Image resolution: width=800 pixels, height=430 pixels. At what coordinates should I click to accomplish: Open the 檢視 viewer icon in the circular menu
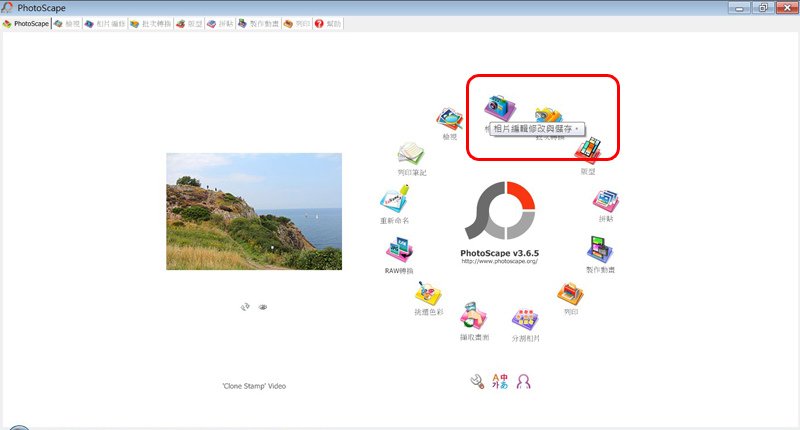[449, 119]
